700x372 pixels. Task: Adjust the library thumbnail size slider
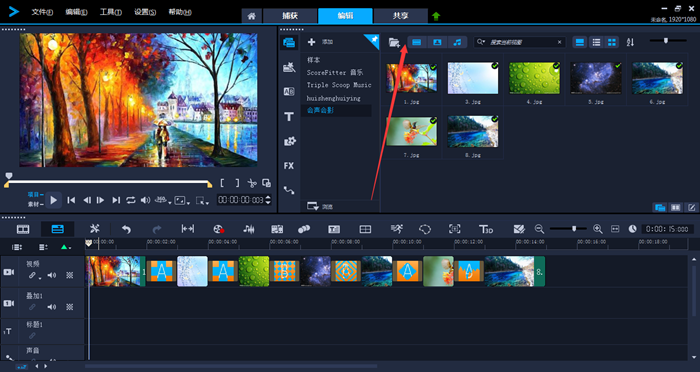(x=666, y=41)
